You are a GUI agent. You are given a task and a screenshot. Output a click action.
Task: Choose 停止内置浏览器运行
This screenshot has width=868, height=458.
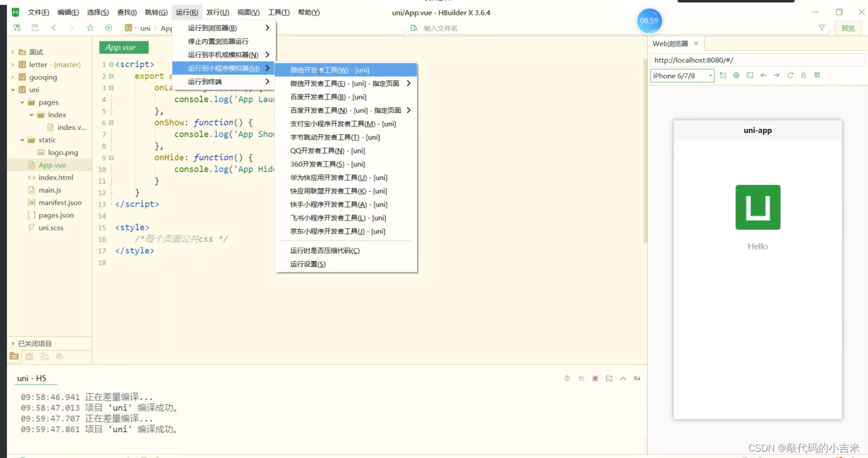[224, 41]
